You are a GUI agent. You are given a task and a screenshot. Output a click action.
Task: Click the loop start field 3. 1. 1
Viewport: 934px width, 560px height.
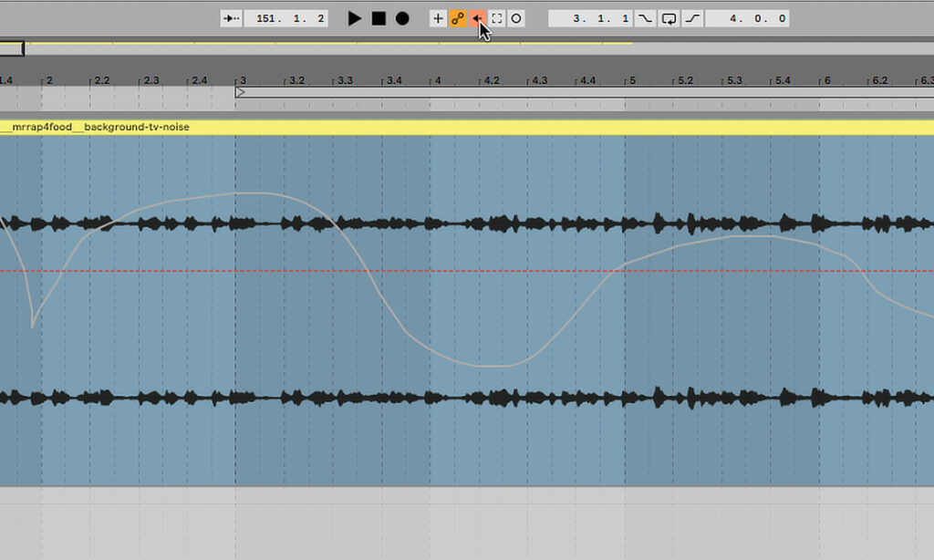[x=590, y=18]
